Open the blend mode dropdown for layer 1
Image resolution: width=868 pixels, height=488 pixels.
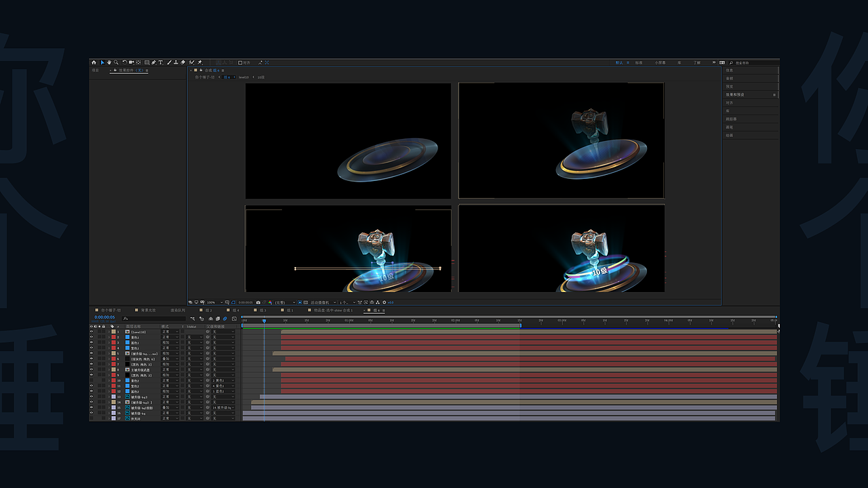click(x=170, y=331)
